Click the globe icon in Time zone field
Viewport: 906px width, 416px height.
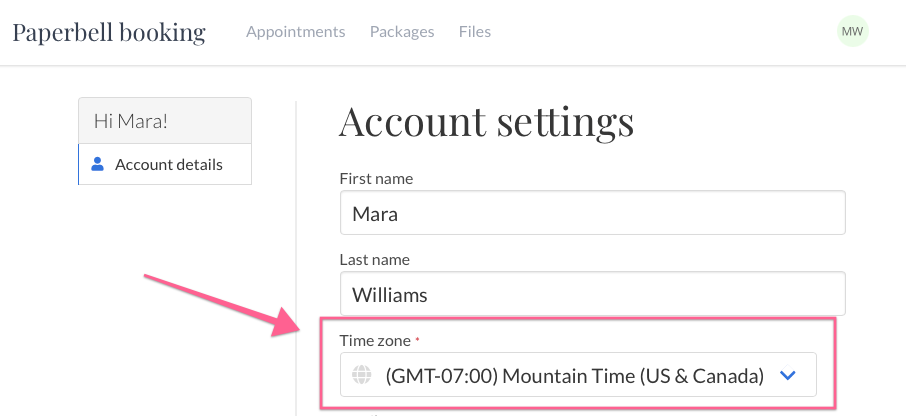(362, 376)
